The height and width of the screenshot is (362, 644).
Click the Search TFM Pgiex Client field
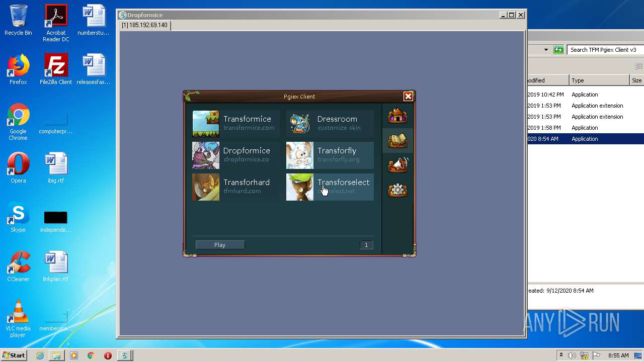605,50
